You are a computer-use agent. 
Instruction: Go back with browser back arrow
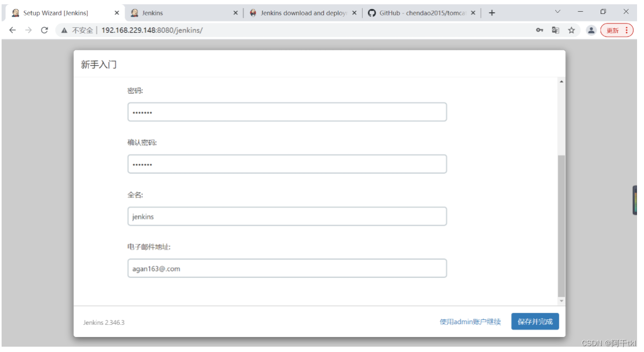tap(13, 30)
